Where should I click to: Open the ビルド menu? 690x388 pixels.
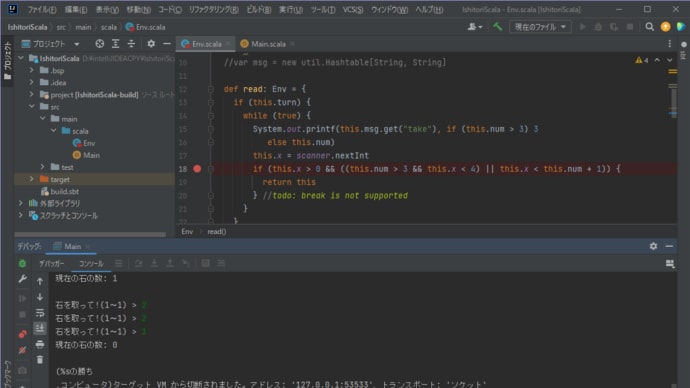pyautogui.click(x=259, y=9)
